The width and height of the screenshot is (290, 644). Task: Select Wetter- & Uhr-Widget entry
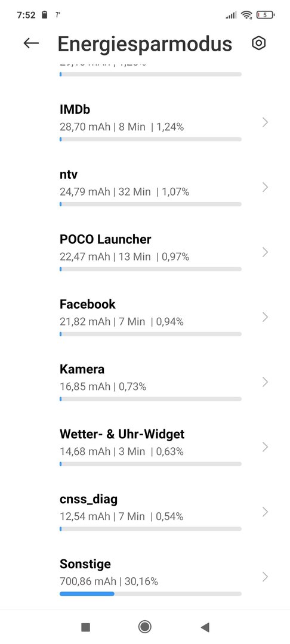[x=145, y=447]
